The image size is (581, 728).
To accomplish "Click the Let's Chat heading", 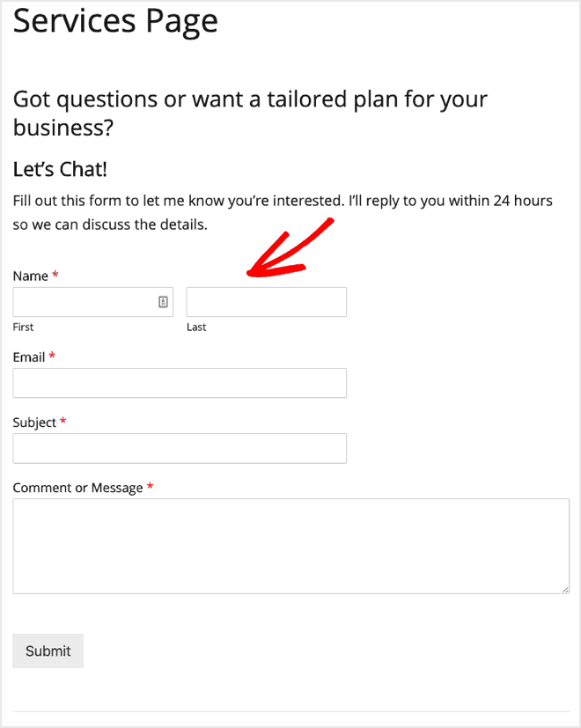I will point(60,169).
